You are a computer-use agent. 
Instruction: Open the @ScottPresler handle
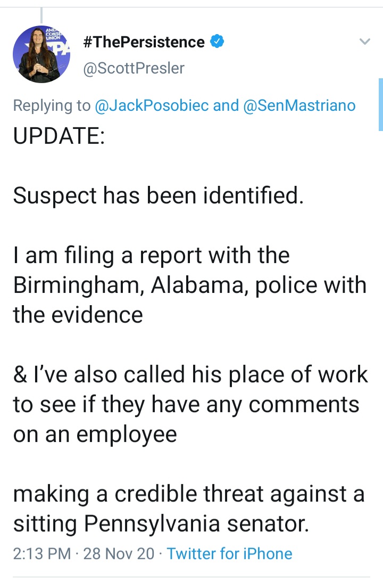click(134, 68)
